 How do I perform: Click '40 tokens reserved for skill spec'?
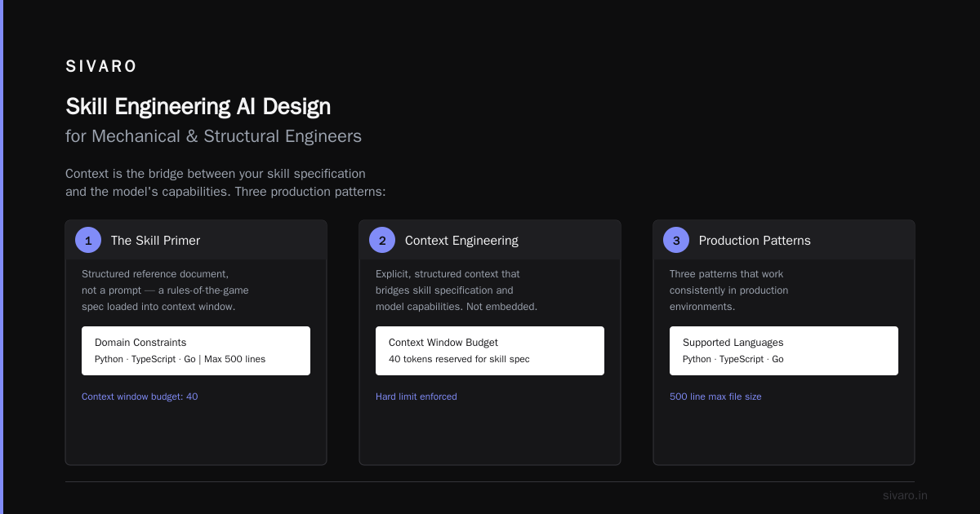coord(459,359)
